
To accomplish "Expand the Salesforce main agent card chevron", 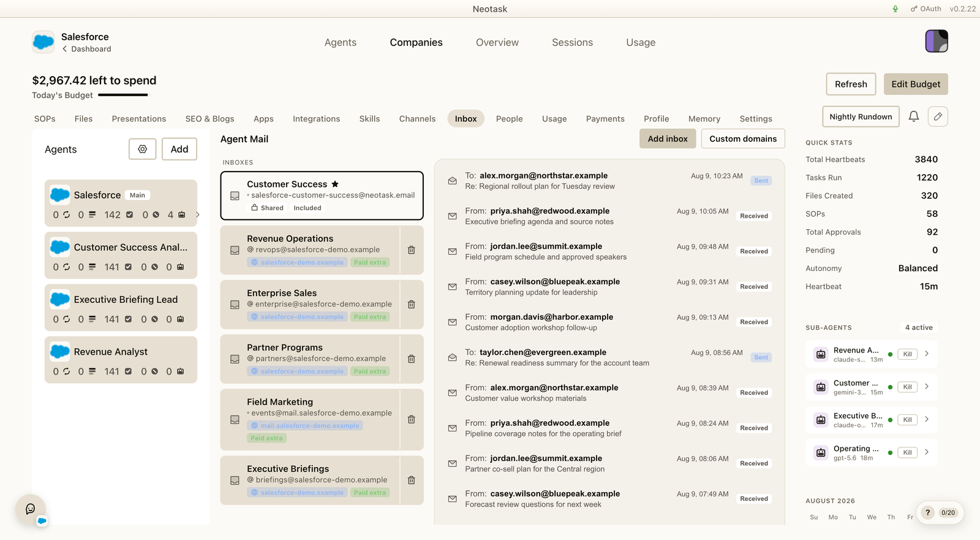I will tap(197, 215).
